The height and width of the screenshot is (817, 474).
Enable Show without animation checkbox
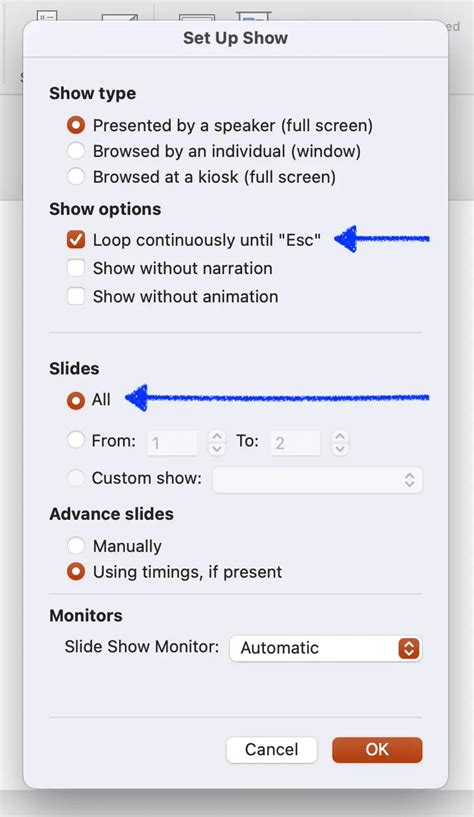coord(76,296)
